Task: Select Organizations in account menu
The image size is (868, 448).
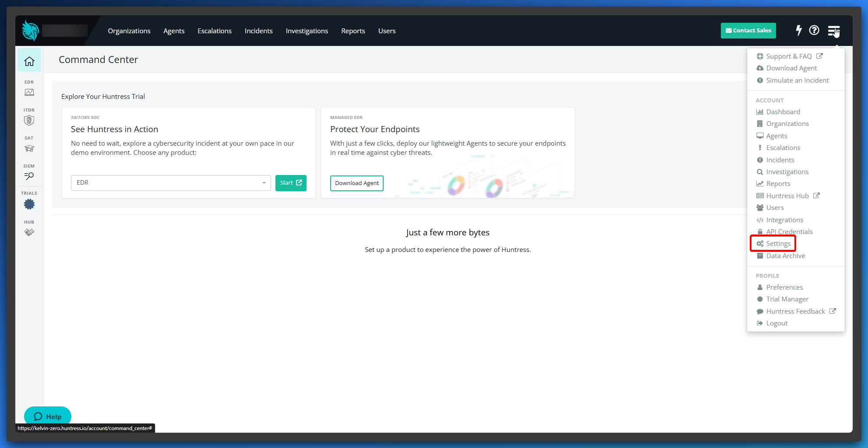Action: point(783,124)
